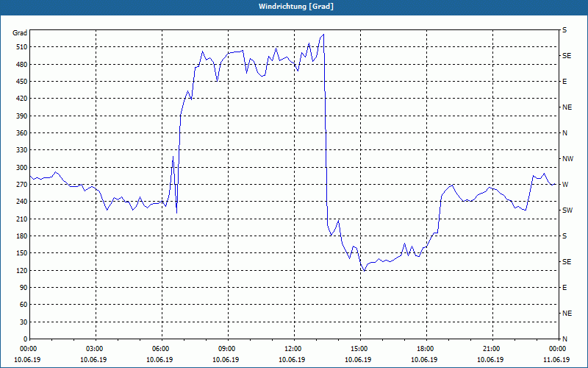This screenshot has width=588, height=368.
Task: Click the "E" compass label level with 450
Action: coord(564,82)
